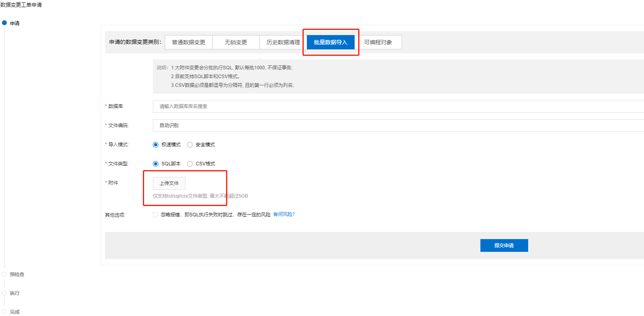Select the 批量数据导入 tab
Screen dimensions: 644x316
coord(330,42)
